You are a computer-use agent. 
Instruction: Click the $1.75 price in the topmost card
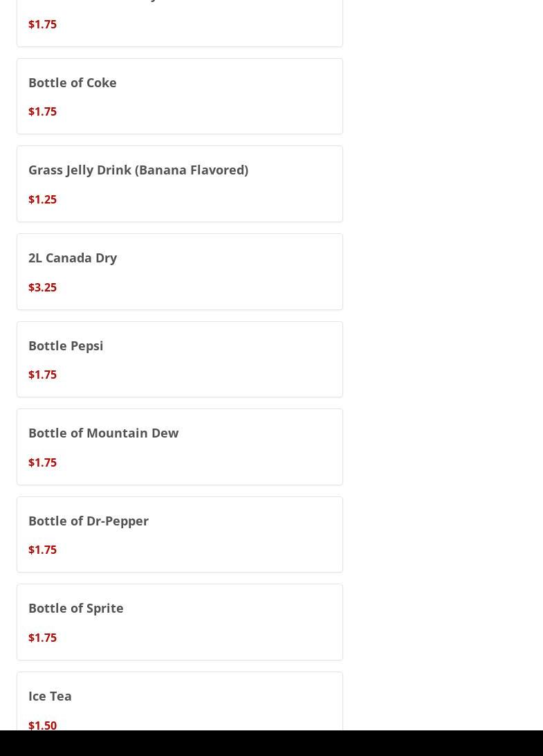(x=42, y=24)
